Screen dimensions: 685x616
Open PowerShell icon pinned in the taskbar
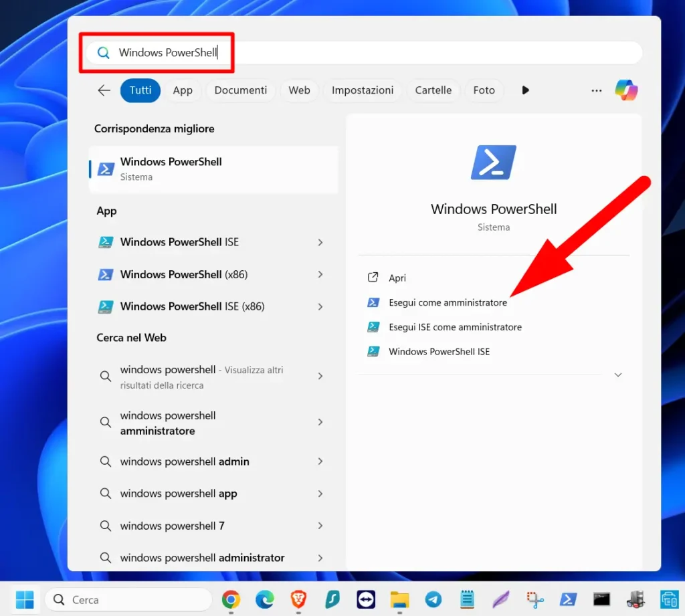pos(568,599)
